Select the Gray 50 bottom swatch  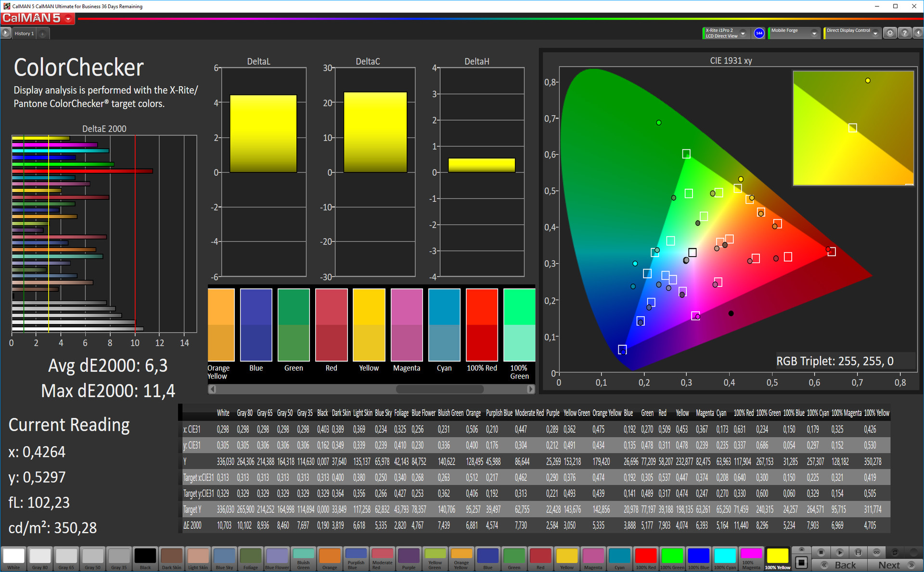coord(93,559)
